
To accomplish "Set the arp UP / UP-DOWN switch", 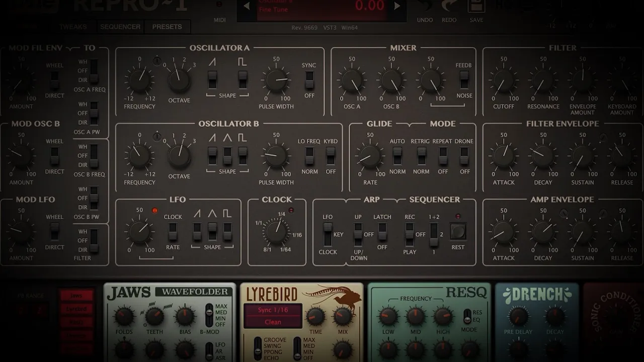I will [x=358, y=235].
